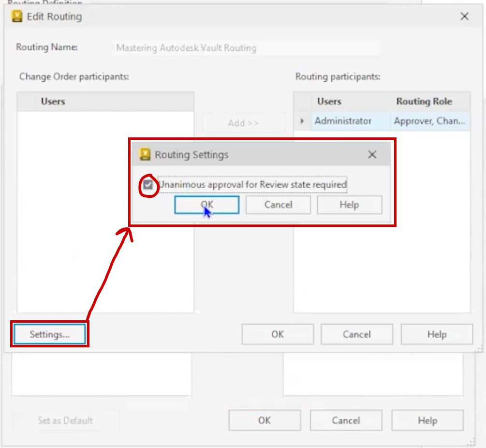Click Cancel in the Routing Definition window
The height and width of the screenshot is (448, 486).
tap(346, 420)
